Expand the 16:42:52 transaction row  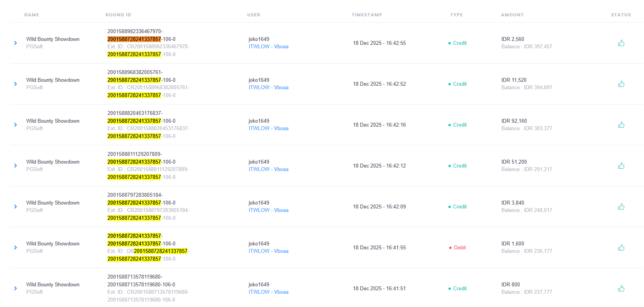coord(16,84)
